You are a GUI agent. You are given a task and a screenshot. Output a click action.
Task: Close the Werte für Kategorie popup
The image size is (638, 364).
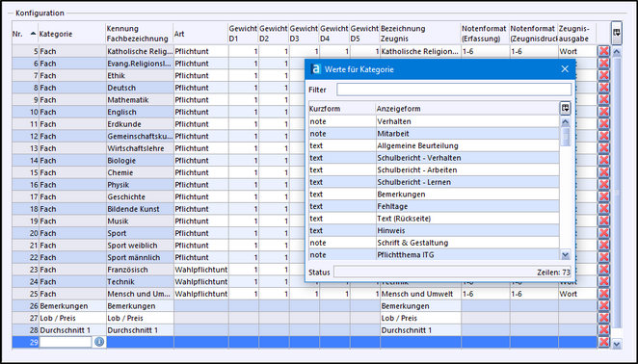point(565,69)
